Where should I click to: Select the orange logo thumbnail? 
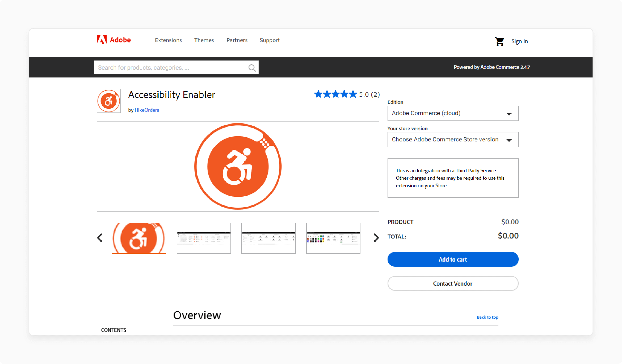[139, 238]
